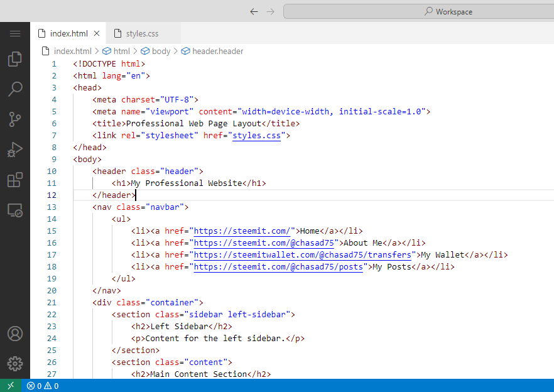The width and height of the screenshot is (554, 392).
Task: Click html in the breadcrumb
Action: [x=122, y=52]
